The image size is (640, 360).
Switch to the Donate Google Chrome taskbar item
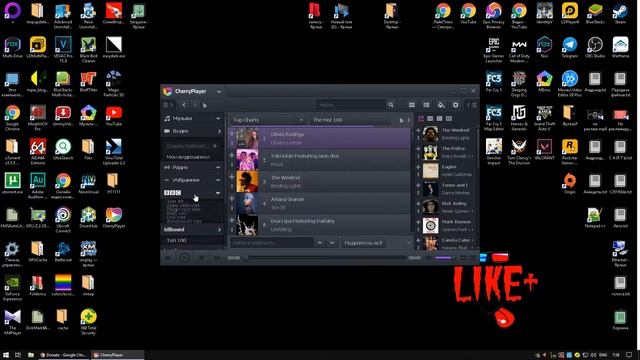click(x=63, y=355)
